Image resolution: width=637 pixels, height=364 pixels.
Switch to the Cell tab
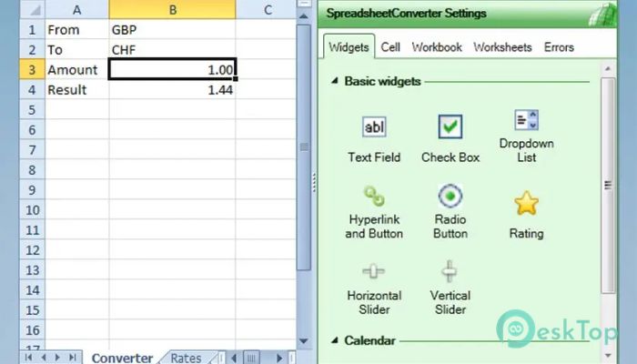click(390, 47)
